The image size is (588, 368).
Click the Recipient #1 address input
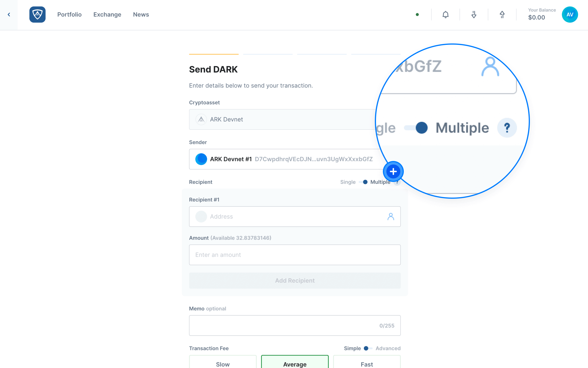(x=295, y=217)
